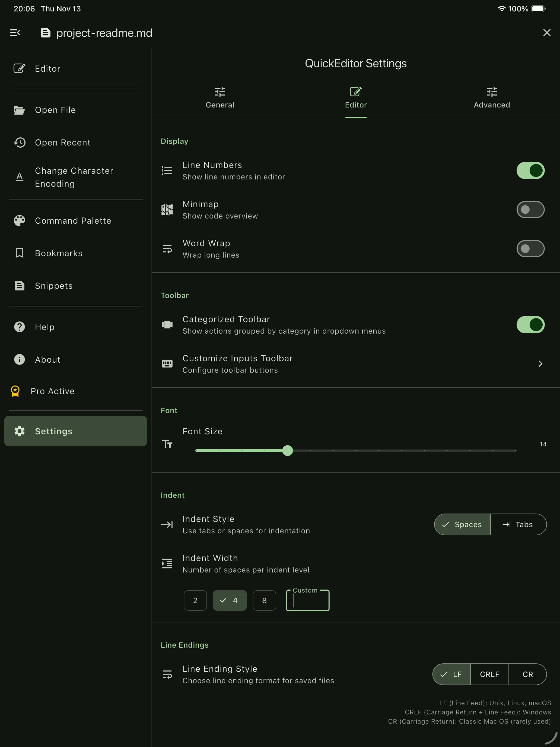Viewport: 560px width, 747px height.
Task: Choose the CRLF line ending option
Action: point(489,675)
